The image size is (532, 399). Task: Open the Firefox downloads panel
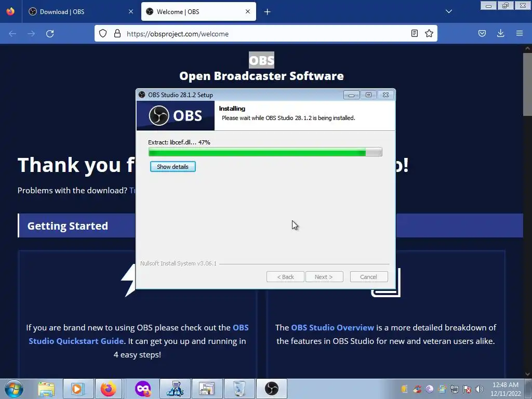point(500,33)
